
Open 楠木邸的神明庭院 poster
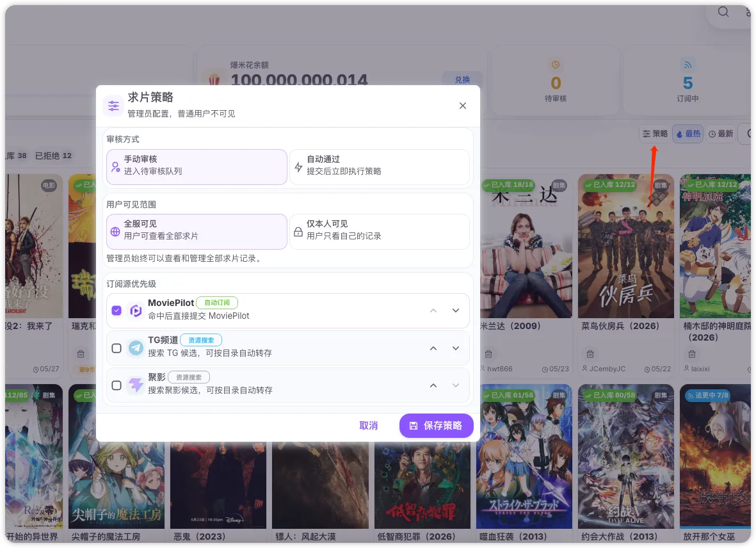(716, 246)
